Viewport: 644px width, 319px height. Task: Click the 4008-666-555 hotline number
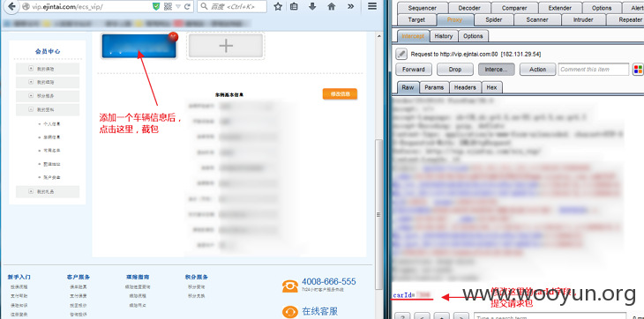[x=328, y=282]
